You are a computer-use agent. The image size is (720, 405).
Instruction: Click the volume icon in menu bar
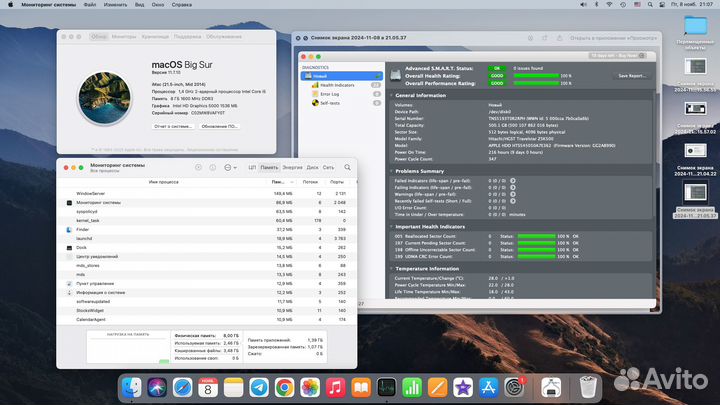[583, 5]
